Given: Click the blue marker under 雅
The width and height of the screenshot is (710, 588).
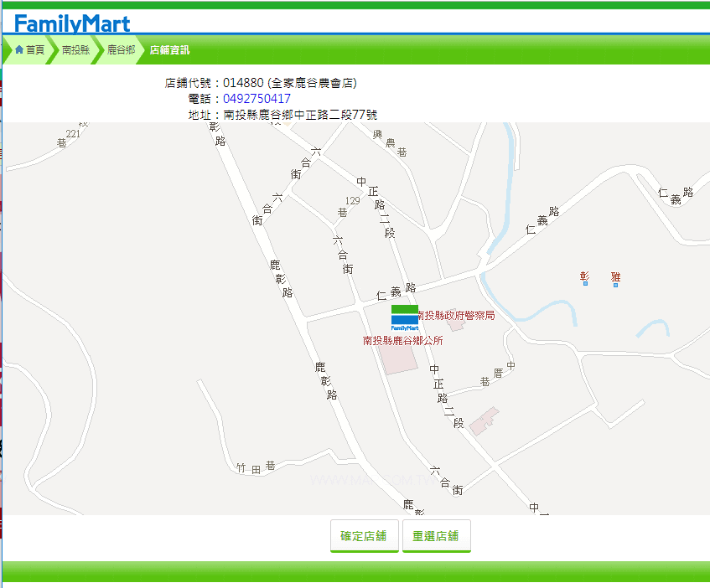Looking at the screenshot, I should click(x=615, y=285).
